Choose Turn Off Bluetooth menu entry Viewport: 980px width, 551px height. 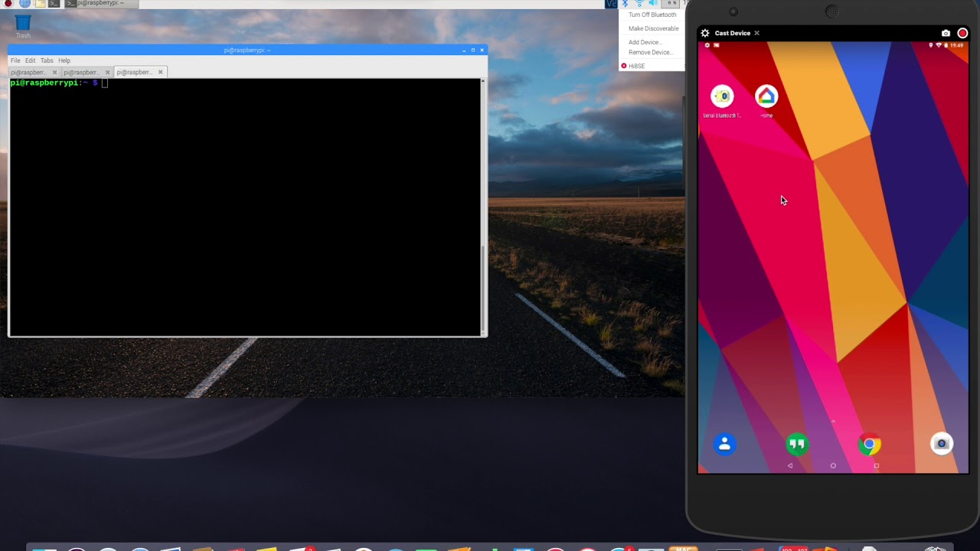(x=652, y=15)
